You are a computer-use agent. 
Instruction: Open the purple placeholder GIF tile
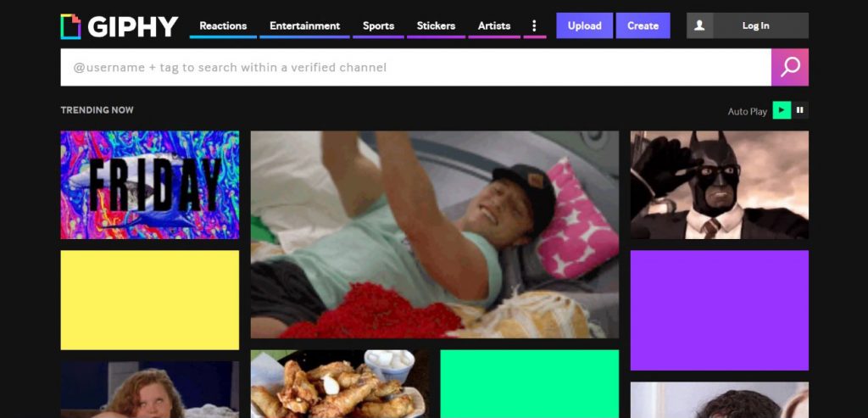point(719,310)
